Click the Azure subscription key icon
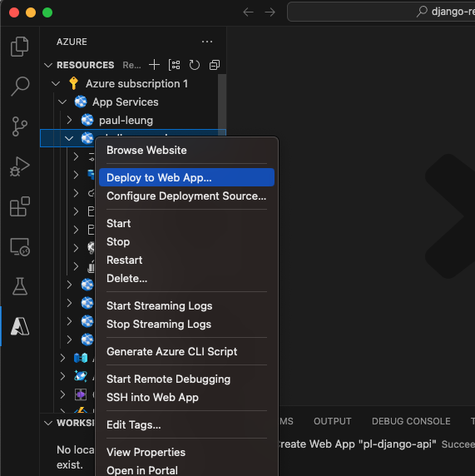The height and width of the screenshot is (476, 475). [x=74, y=83]
